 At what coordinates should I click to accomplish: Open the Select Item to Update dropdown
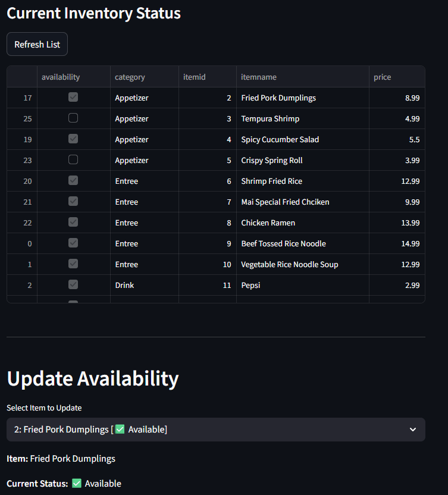pyautogui.click(x=216, y=430)
